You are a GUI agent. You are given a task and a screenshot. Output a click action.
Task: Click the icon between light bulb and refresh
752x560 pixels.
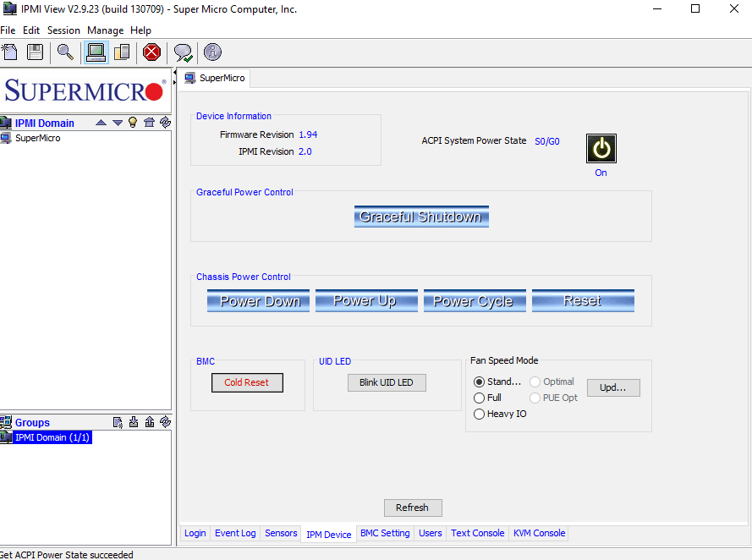149,123
